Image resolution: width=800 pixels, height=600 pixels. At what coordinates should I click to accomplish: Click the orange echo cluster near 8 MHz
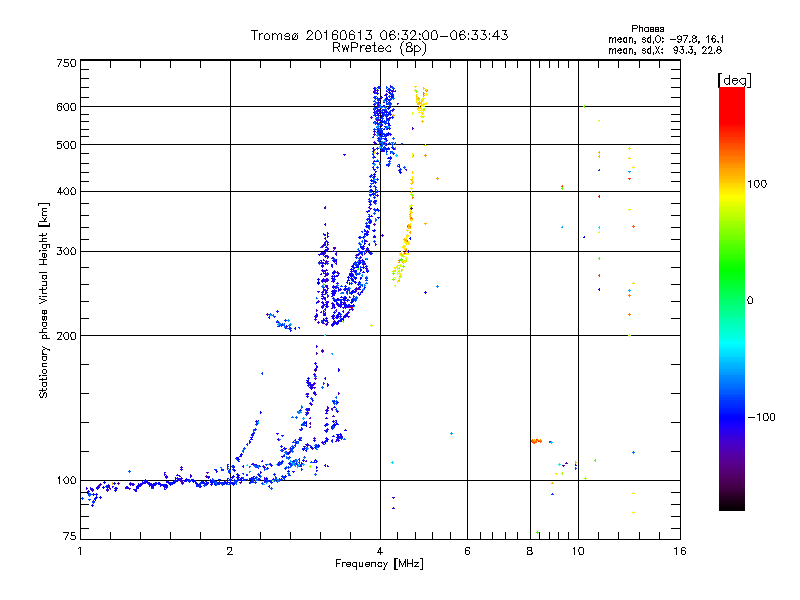pyautogui.click(x=536, y=441)
